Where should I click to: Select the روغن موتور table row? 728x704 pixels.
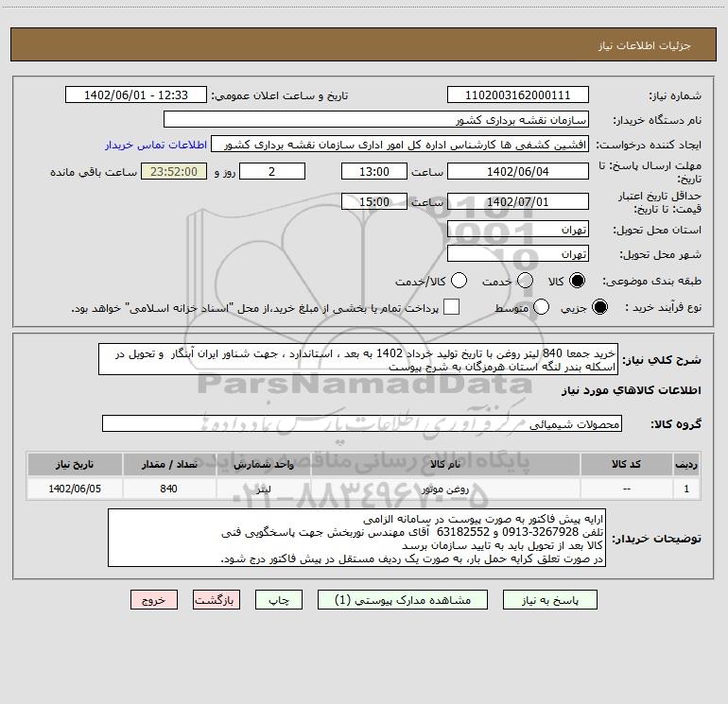coord(364,489)
